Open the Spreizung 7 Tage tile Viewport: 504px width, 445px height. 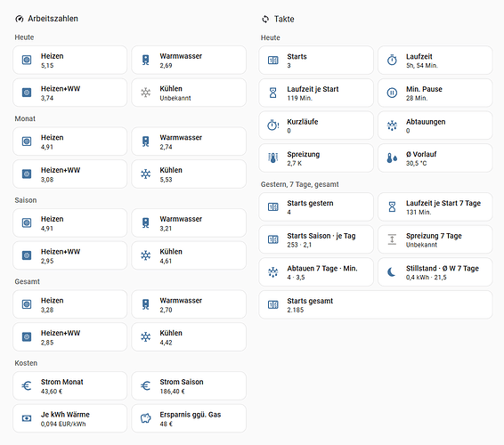coord(435,239)
